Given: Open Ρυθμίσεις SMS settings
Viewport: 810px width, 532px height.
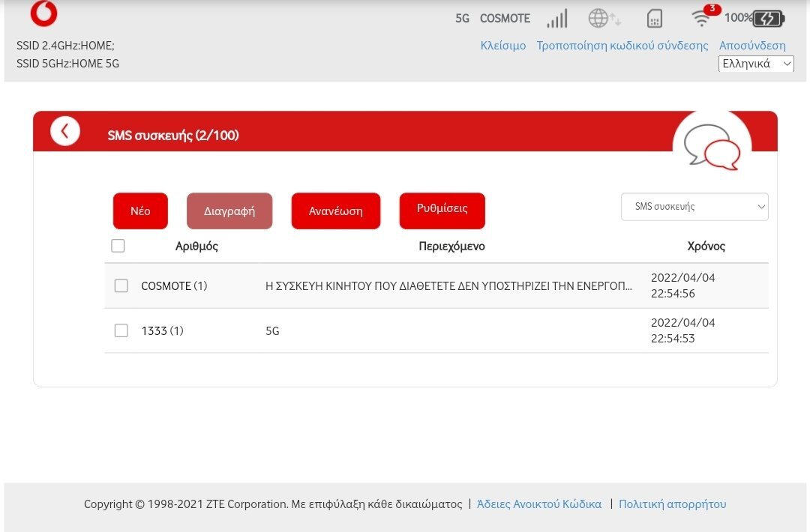Looking at the screenshot, I should 442,211.
